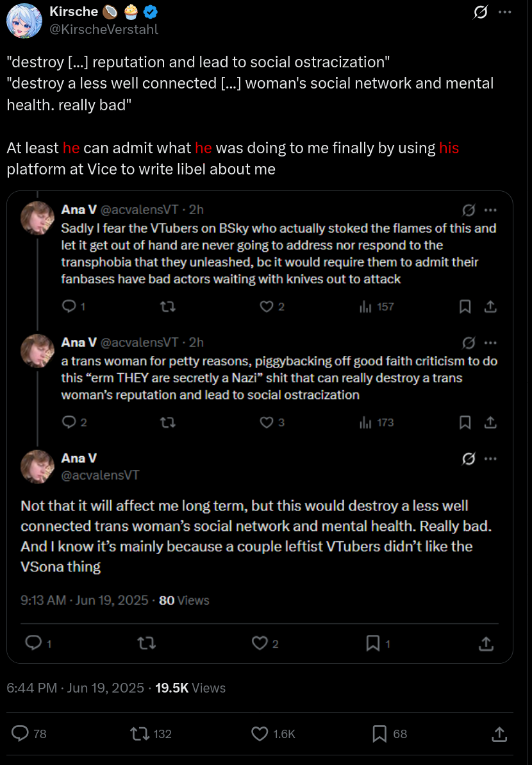Like the first quoted reply with 2 likes

pyautogui.click(x=267, y=307)
